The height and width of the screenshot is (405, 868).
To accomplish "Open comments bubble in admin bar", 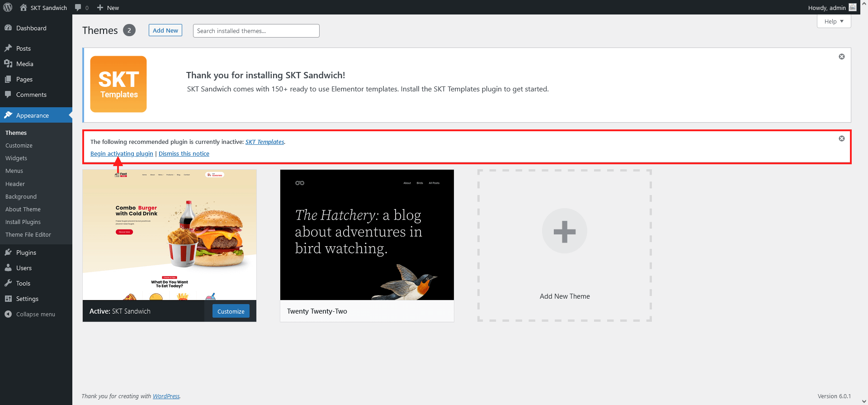I will coord(78,8).
